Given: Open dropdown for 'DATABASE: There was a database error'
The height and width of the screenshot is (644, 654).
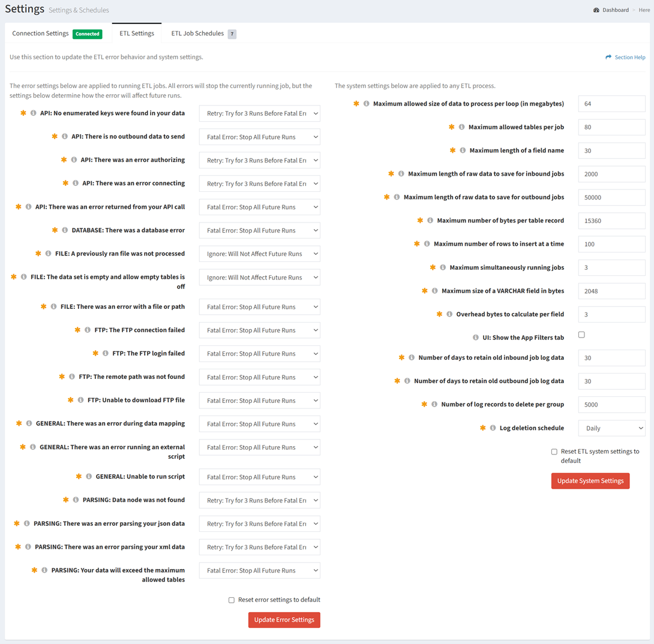Looking at the screenshot, I should point(259,231).
